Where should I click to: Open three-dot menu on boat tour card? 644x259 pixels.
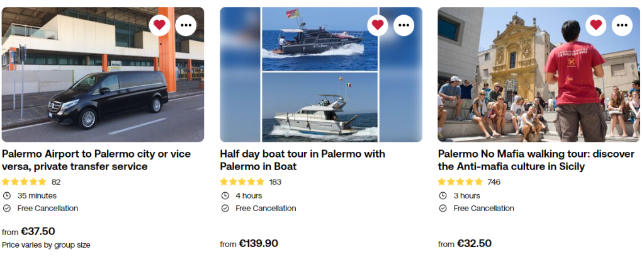point(404,25)
